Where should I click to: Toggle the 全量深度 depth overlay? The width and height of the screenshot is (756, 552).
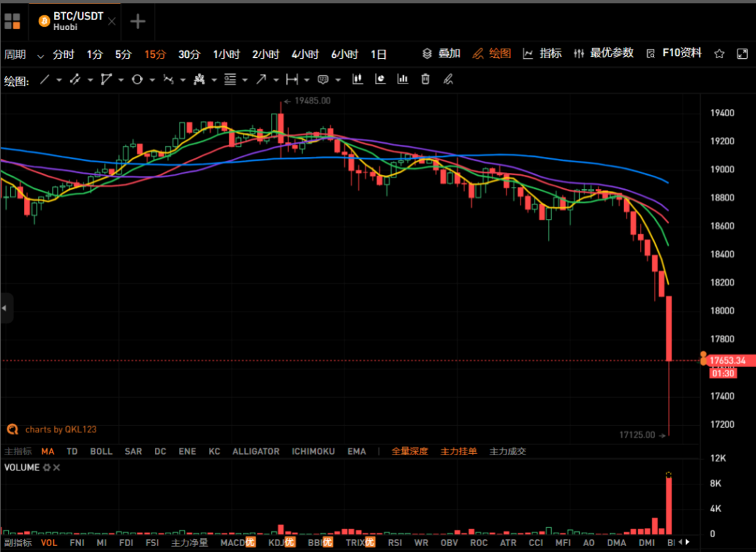(409, 451)
